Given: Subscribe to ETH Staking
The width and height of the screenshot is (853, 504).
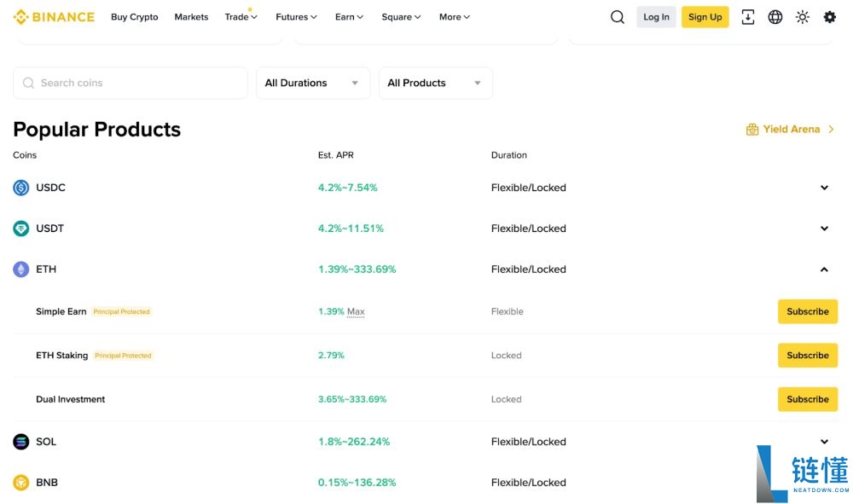Looking at the screenshot, I should pos(807,355).
